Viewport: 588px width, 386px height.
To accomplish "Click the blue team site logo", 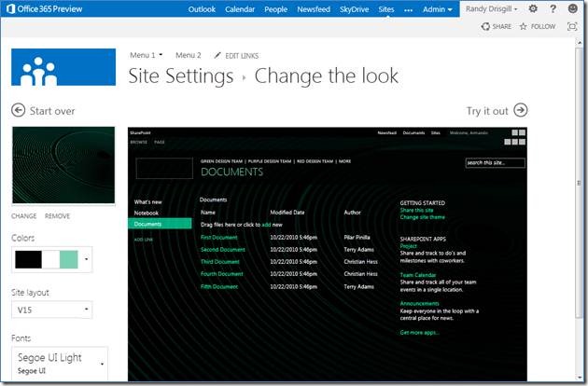I will (63, 67).
